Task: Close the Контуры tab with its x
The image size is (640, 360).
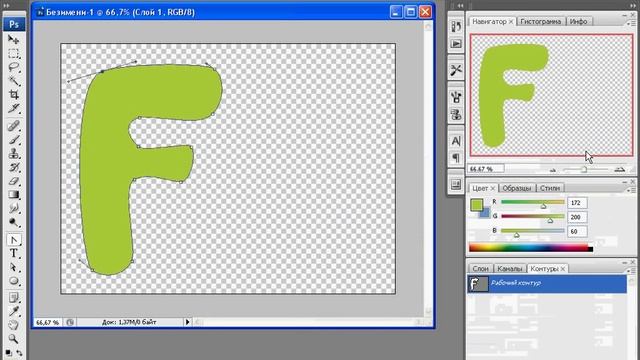Action: click(x=563, y=269)
